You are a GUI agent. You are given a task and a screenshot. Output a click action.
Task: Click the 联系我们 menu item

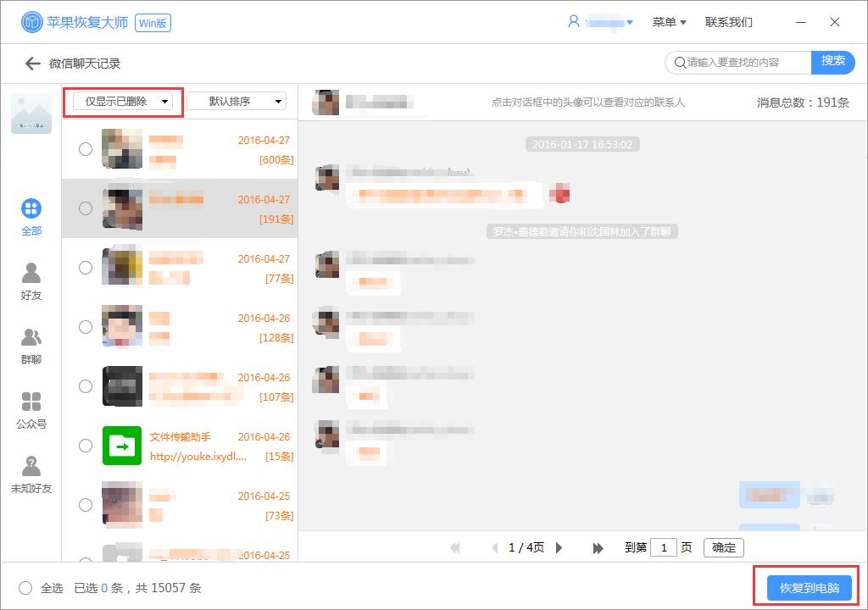click(x=727, y=22)
